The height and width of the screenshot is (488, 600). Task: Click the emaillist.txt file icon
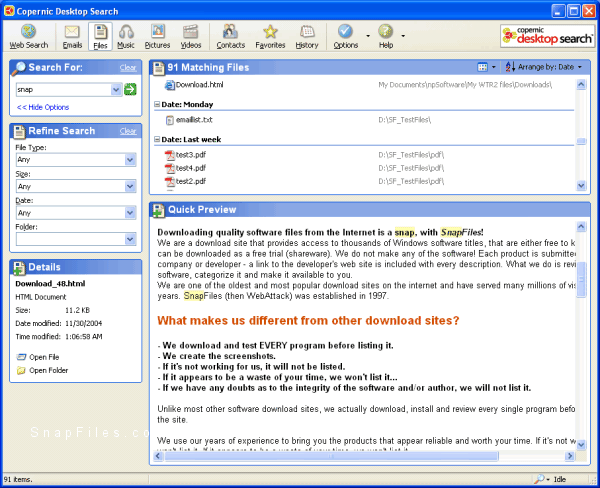170,120
